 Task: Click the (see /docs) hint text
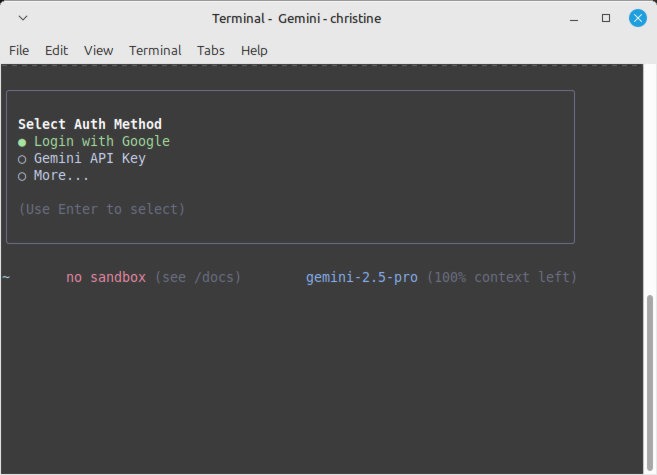click(x=198, y=277)
